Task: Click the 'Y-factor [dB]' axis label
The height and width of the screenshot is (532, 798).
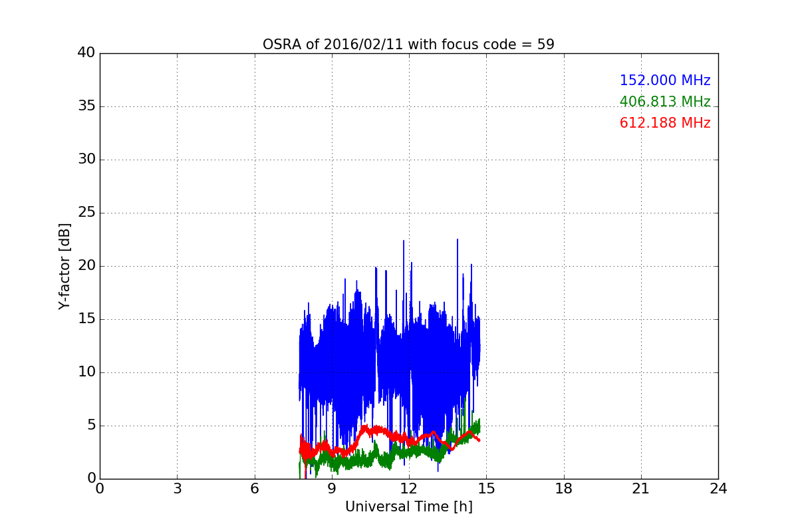Action: tap(65, 266)
